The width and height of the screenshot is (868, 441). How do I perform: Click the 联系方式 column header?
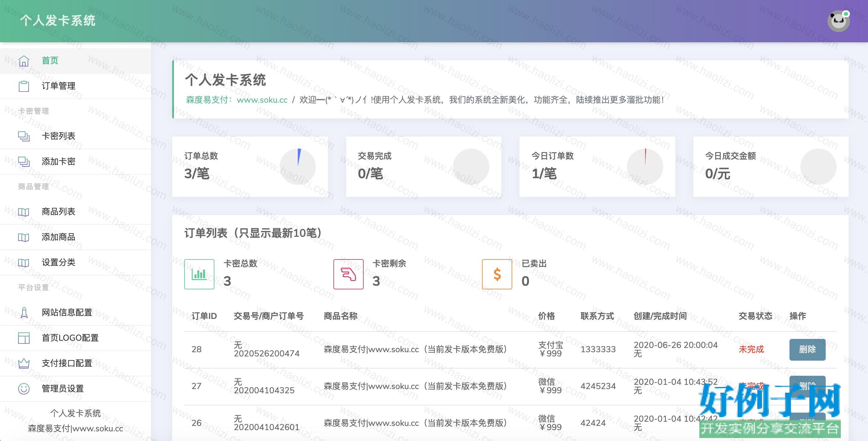597,316
